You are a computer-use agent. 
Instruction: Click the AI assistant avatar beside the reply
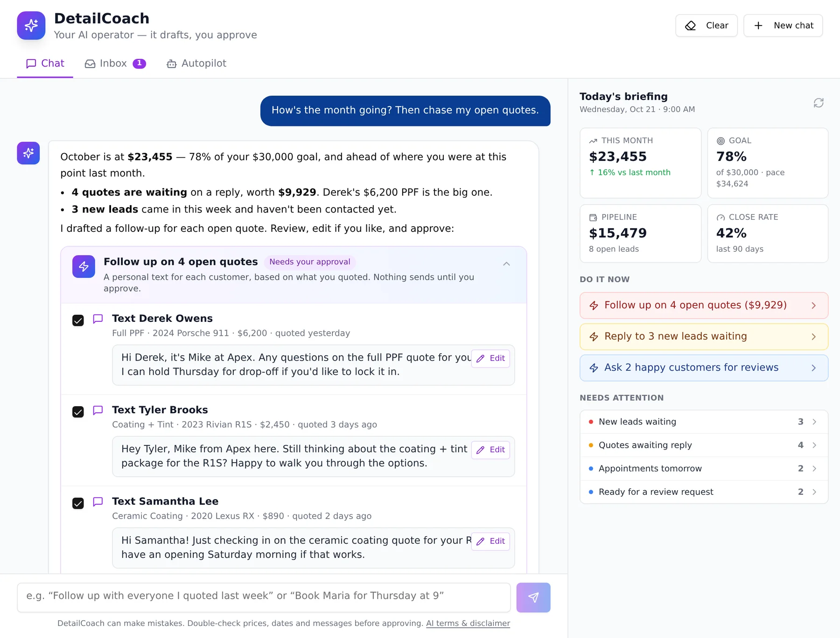[x=28, y=153]
